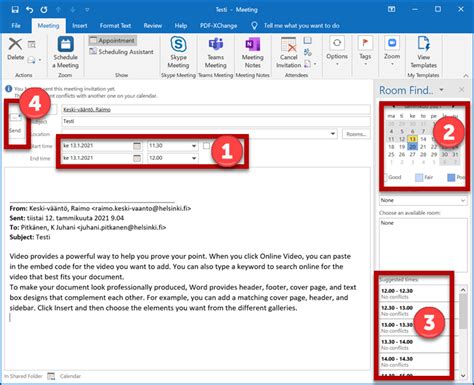
Task: Switch to the Appointment view
Action: tap(113, 40)
